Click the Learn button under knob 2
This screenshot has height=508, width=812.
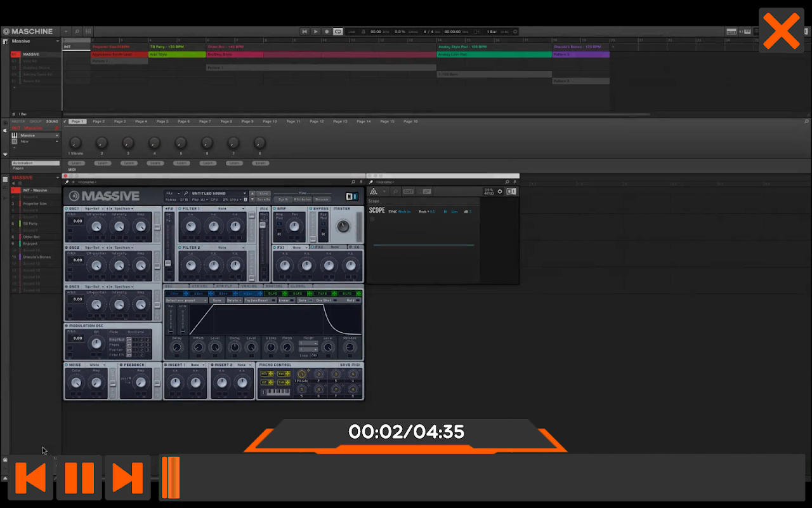pos(102,163)
